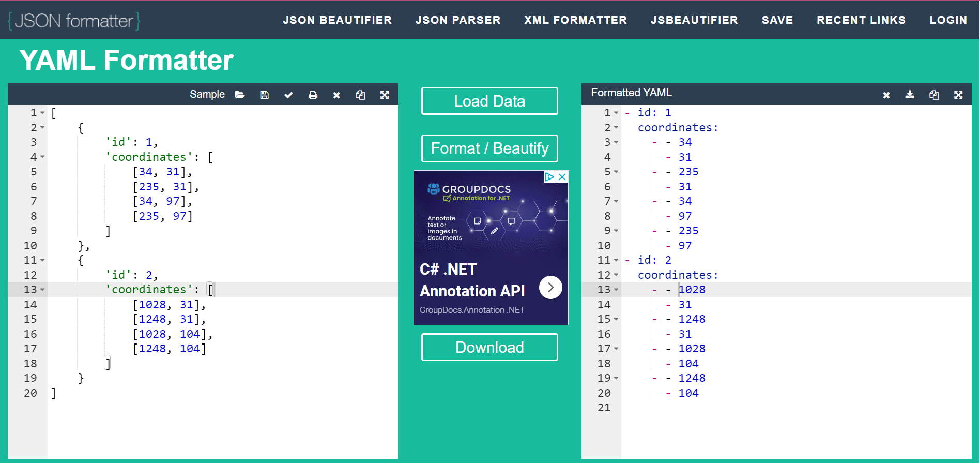Clear the Formatted YAML output

click(x=886, y=95)
